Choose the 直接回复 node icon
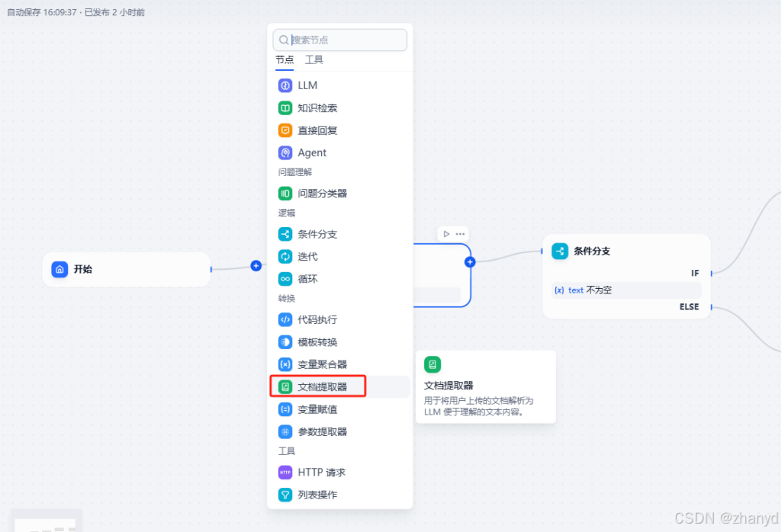 click(285, 130)
